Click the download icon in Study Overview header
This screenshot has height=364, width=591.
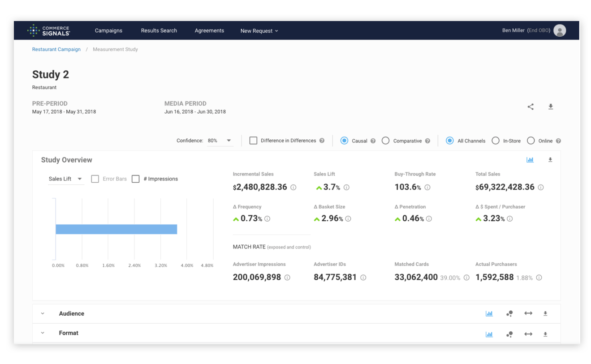(550, 160)
